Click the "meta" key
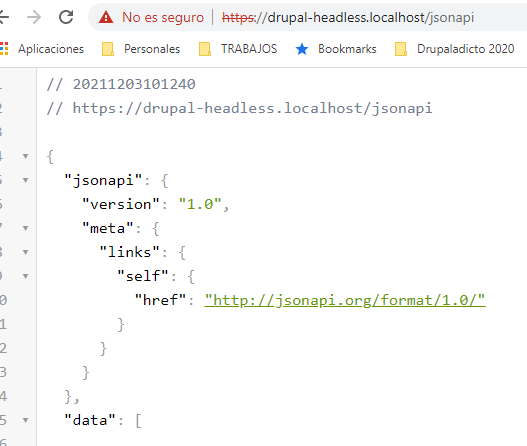 click(x=108, y=229)
